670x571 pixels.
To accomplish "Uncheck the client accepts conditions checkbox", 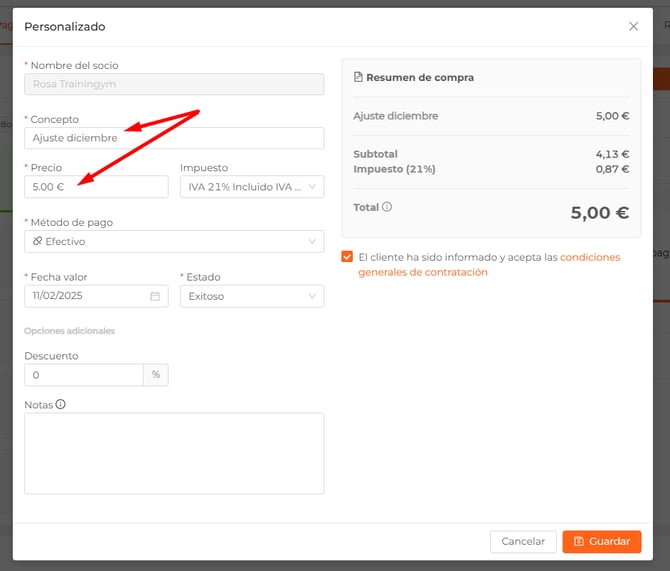I will pos(347,257).
